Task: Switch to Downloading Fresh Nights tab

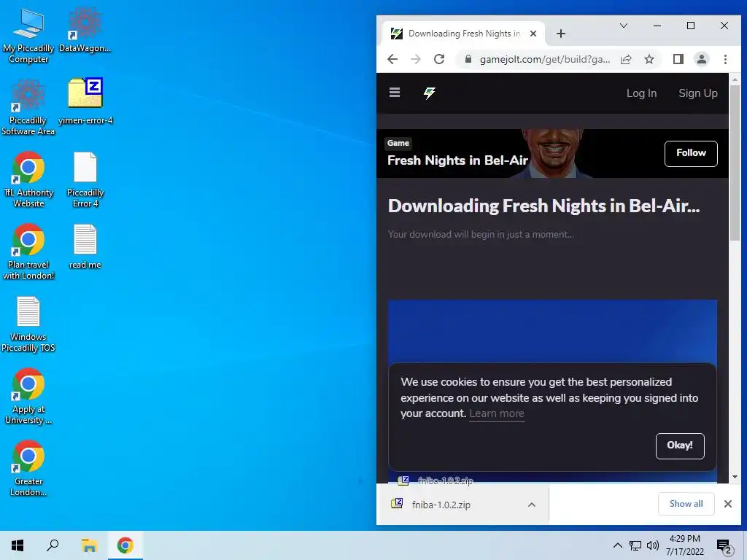Action: coord(464,34)
